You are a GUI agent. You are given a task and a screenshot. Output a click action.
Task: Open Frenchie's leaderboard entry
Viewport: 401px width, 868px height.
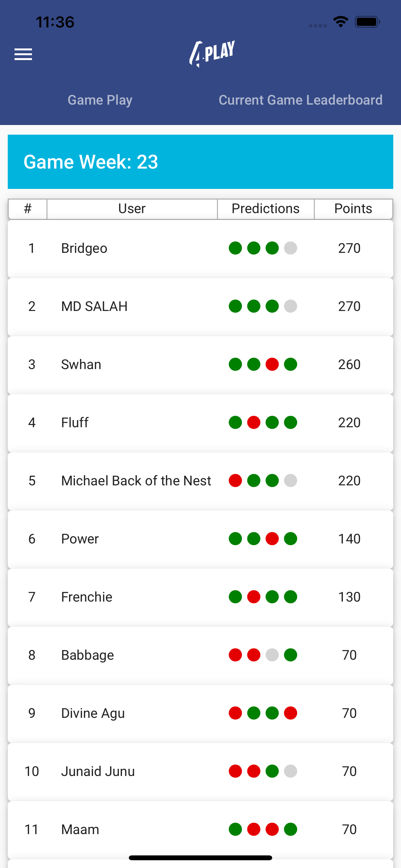click(200, 597)
